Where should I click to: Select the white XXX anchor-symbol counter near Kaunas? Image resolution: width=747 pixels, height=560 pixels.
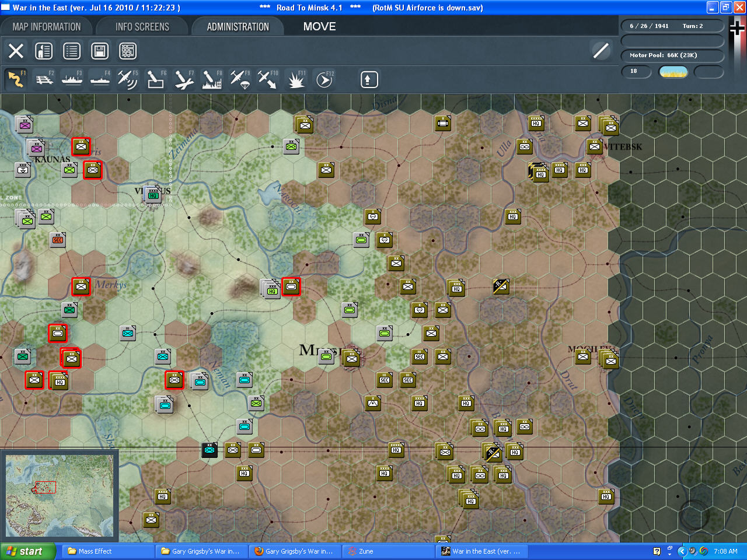pyautogui.click(x=23, y=170)
